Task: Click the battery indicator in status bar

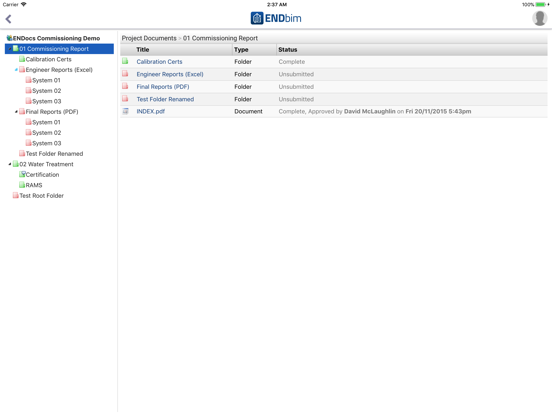Action: tap(540, 4)
